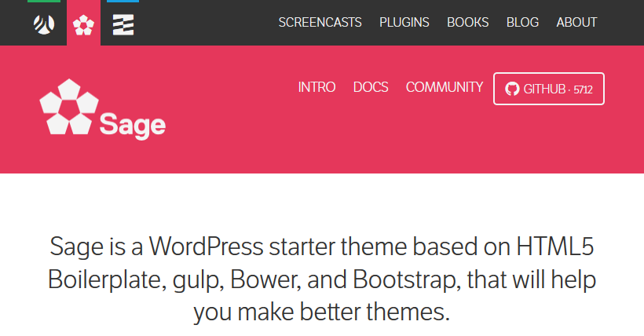Screen dimensions: 644x336
Task: Click the GitHub 5712 button
Action: pyautogui.click(x=549, y=89)
